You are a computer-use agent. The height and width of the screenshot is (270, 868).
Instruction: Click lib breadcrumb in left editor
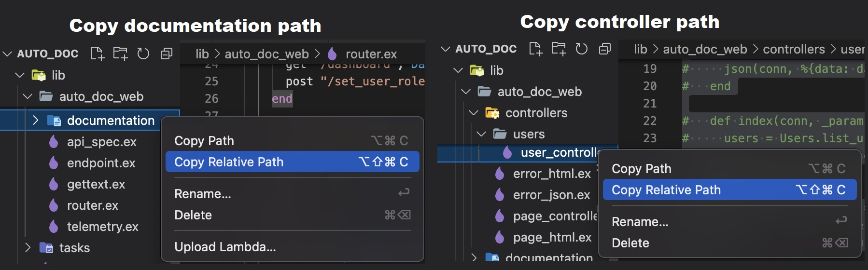[x=202, y=54]
